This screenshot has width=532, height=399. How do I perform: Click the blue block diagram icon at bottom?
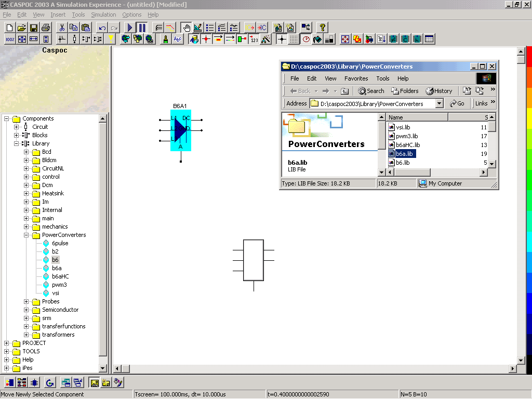coord(10,383)
